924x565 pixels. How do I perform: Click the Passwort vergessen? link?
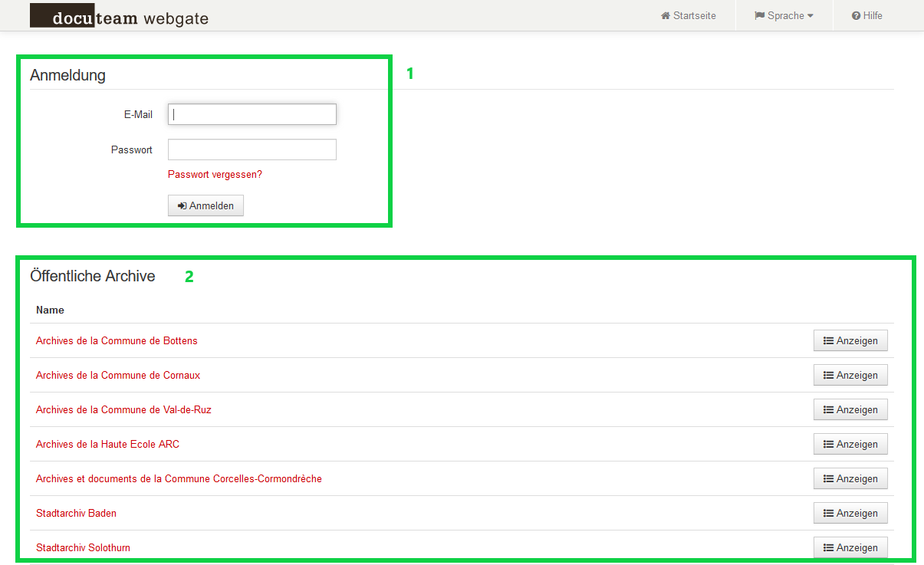(x=215, y=175)
